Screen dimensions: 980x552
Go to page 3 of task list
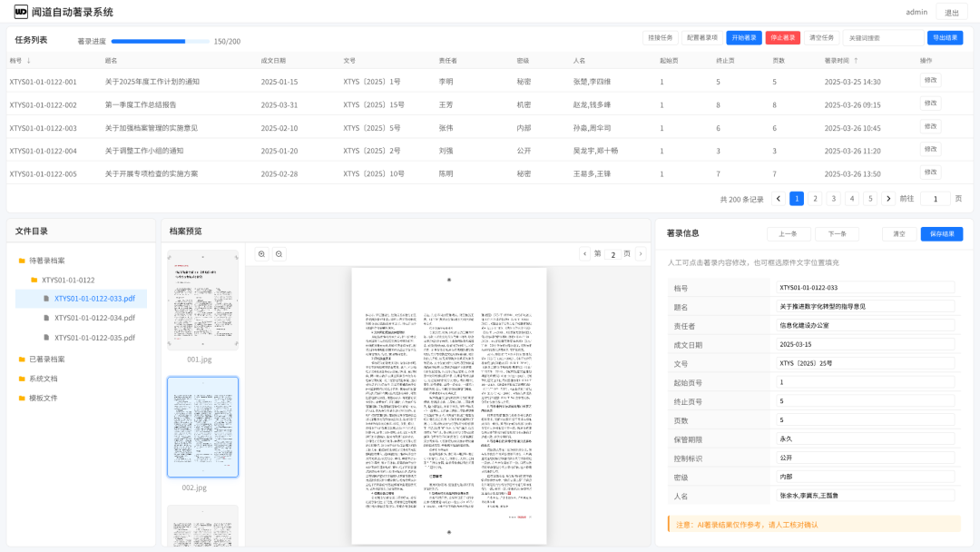tap(833, 199)
